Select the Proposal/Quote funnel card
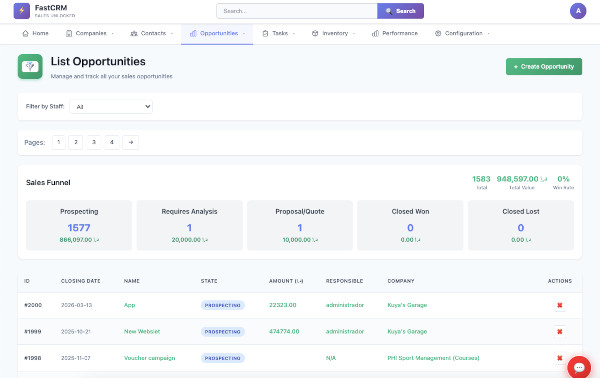This screenshot has width=600, height=378. coord(300,225)
